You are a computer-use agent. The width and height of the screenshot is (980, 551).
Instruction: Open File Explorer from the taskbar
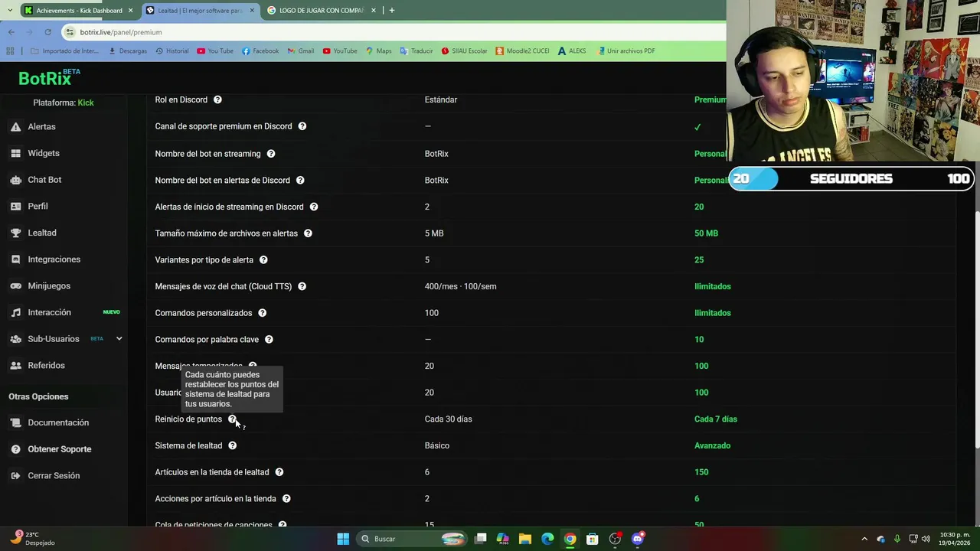(524, 539)
